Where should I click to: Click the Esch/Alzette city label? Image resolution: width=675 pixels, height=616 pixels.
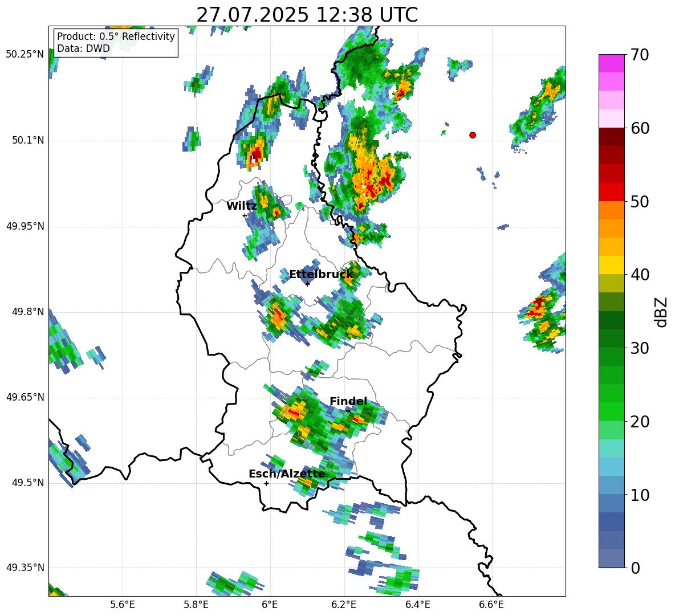(x=287, y=474)
